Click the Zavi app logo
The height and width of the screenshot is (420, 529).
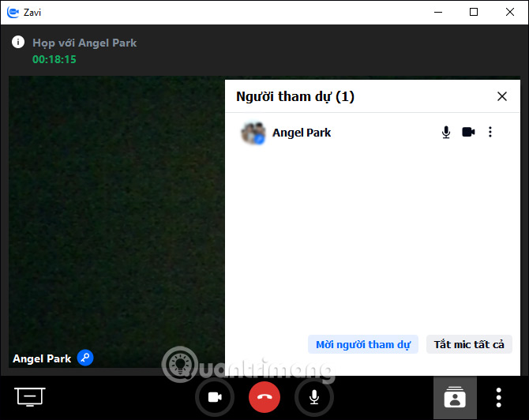point(13,13)
